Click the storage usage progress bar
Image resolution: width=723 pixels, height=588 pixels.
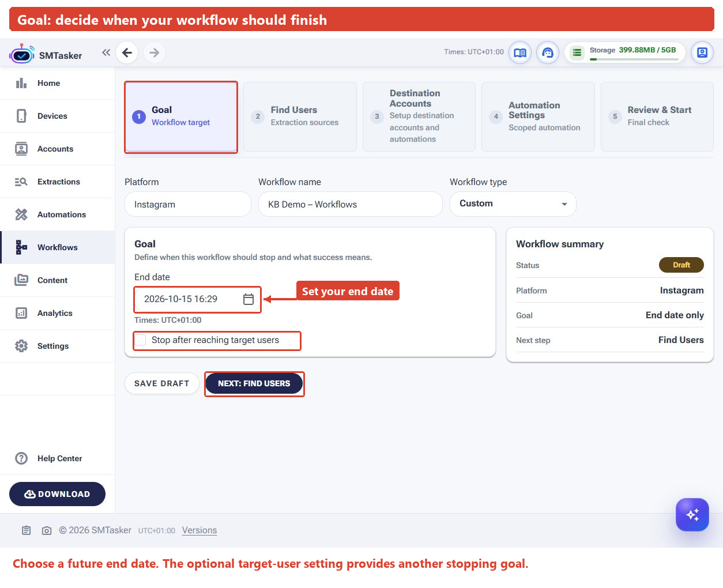tap(634, 59)
